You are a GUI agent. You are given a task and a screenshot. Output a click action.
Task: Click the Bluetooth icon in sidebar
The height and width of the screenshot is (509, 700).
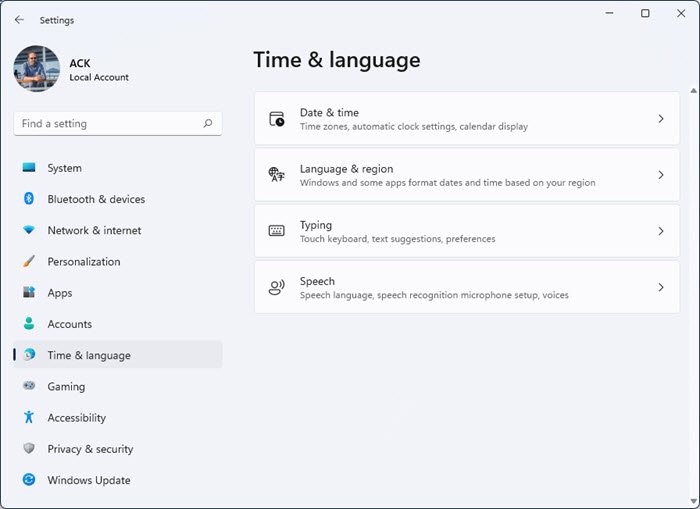[x=29, y=199]
